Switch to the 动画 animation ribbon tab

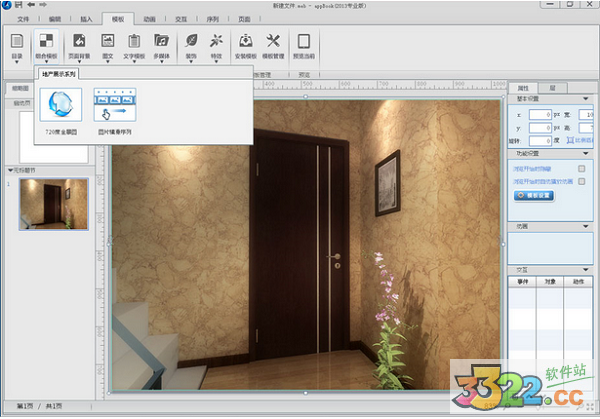(x=149, y=18)
